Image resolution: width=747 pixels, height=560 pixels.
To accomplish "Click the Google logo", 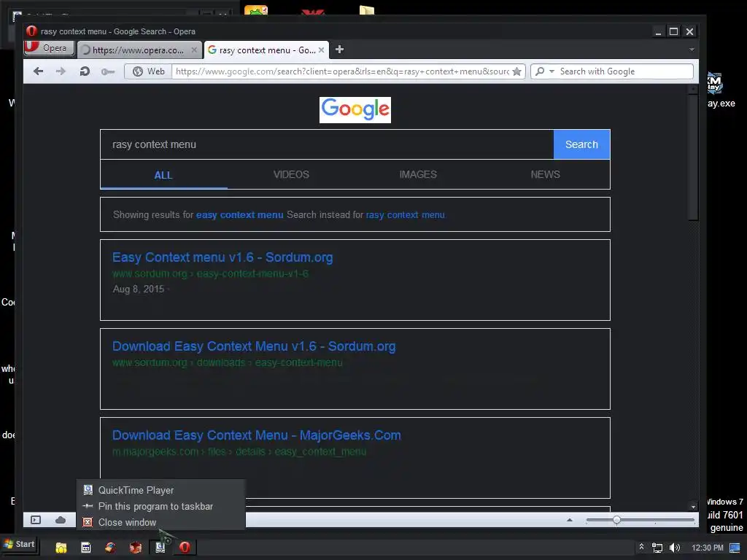I will click(x=355, y=110).
